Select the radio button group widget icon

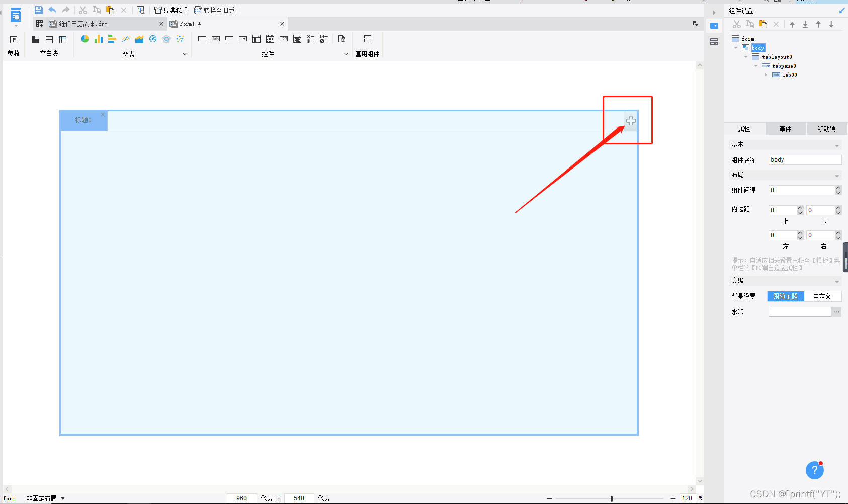[x=311, y=39]
